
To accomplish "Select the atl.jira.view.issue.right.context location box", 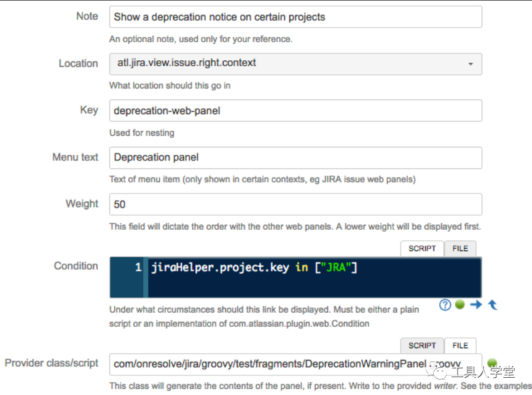I will (x=295, y=64).
